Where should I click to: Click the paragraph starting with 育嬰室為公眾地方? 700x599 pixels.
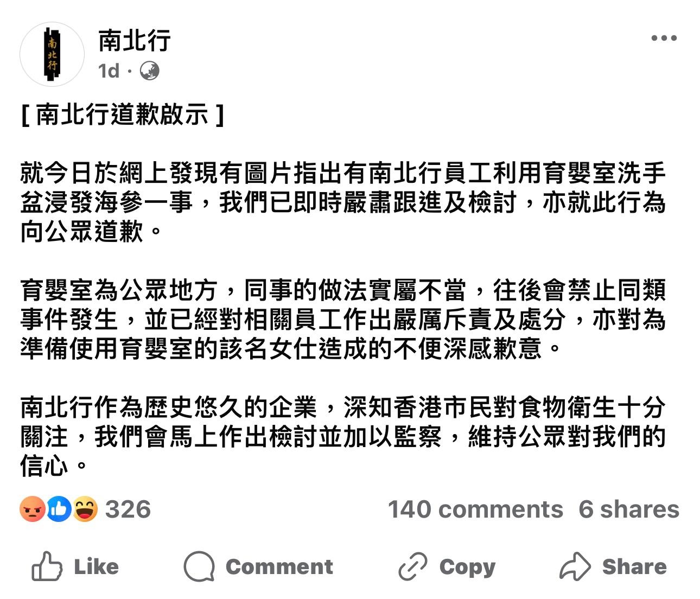[343, 320]
